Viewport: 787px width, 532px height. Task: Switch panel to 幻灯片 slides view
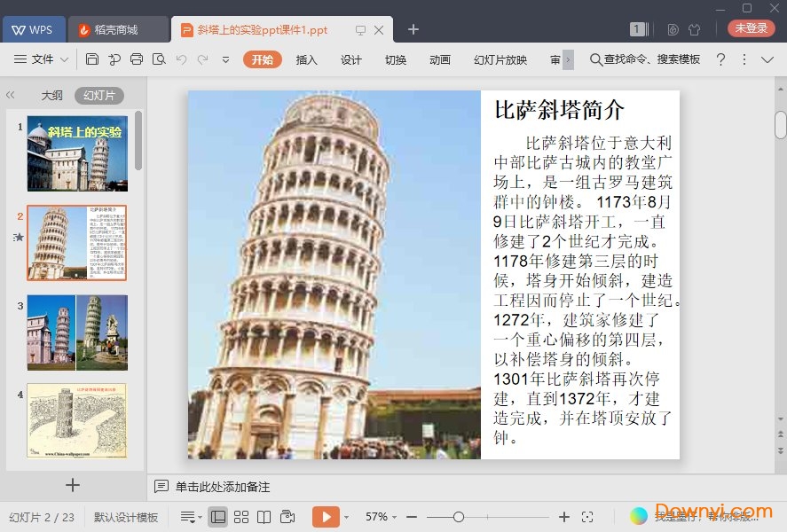pos(98,96)
